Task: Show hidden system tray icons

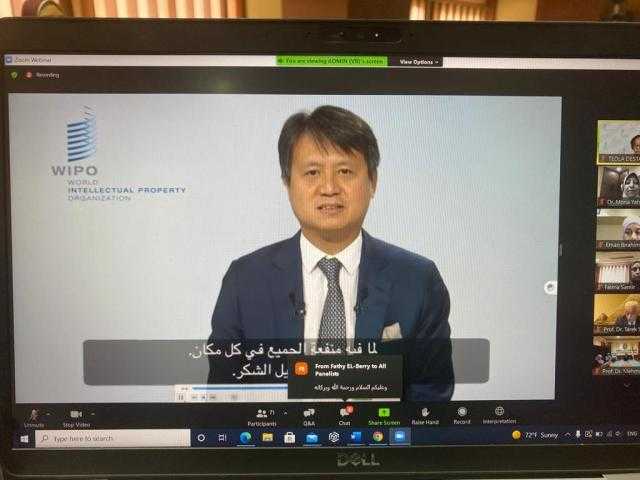Action: click(567, 435)
